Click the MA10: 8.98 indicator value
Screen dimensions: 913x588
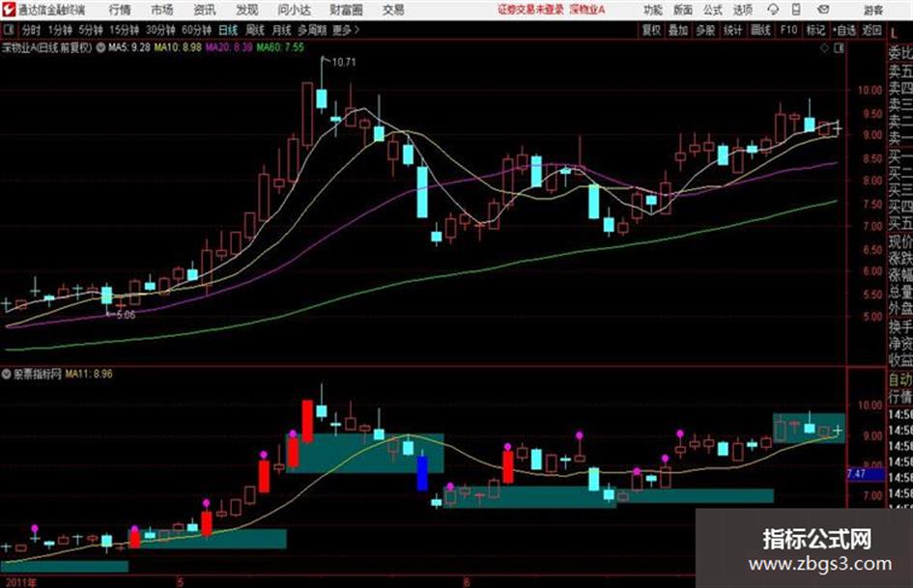[178, 47]
